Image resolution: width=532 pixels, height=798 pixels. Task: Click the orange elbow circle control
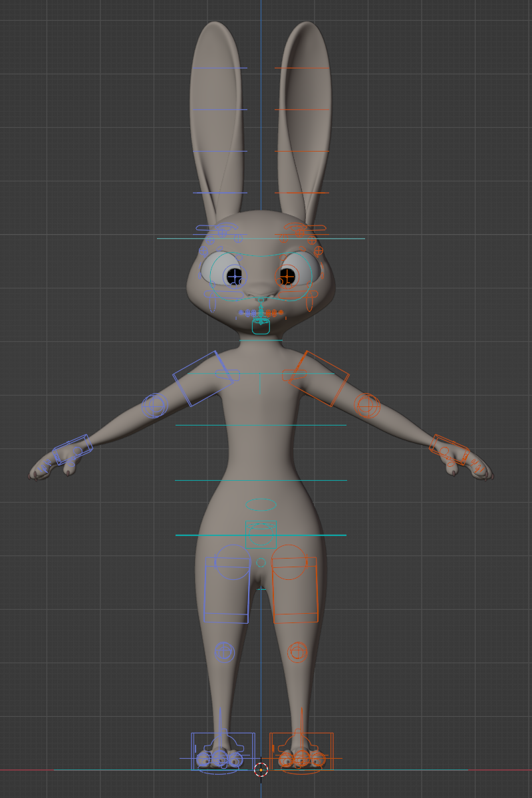pos(367,404)
